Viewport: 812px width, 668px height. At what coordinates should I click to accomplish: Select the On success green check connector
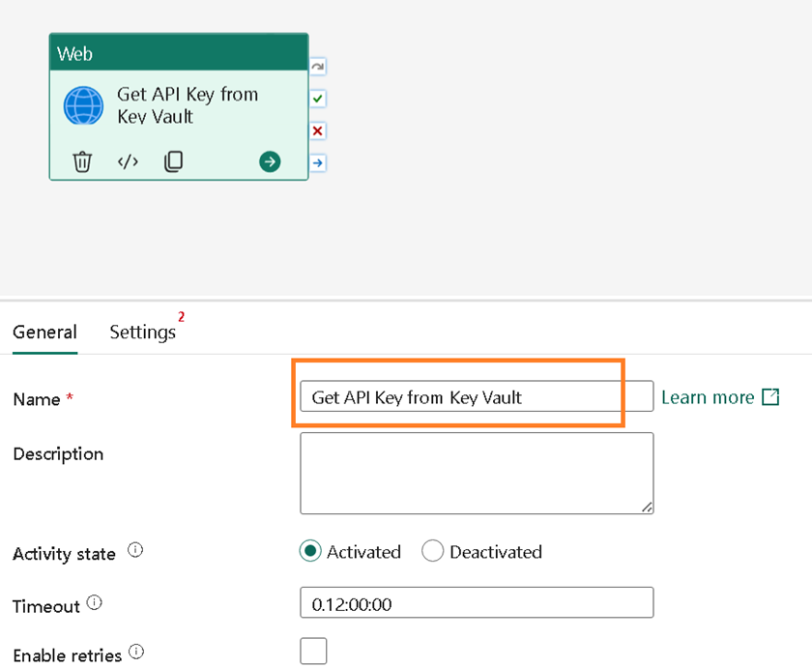click(x=318, y=99)
